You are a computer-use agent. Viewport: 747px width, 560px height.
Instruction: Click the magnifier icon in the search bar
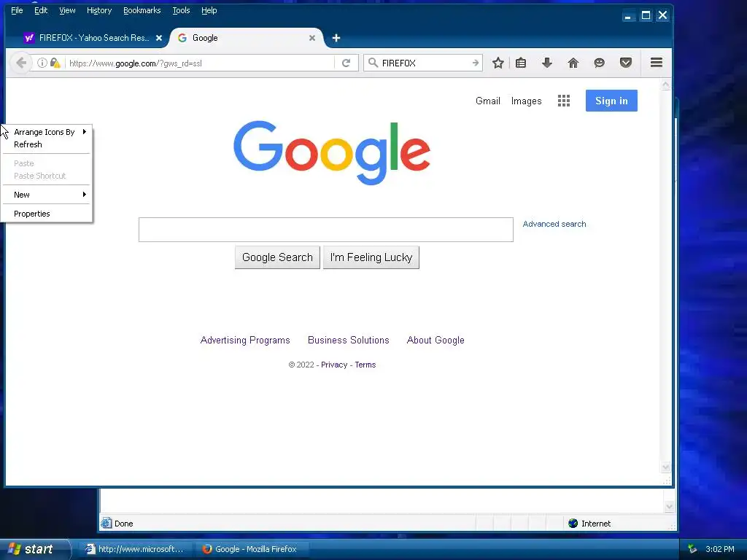tap(373, 63)
